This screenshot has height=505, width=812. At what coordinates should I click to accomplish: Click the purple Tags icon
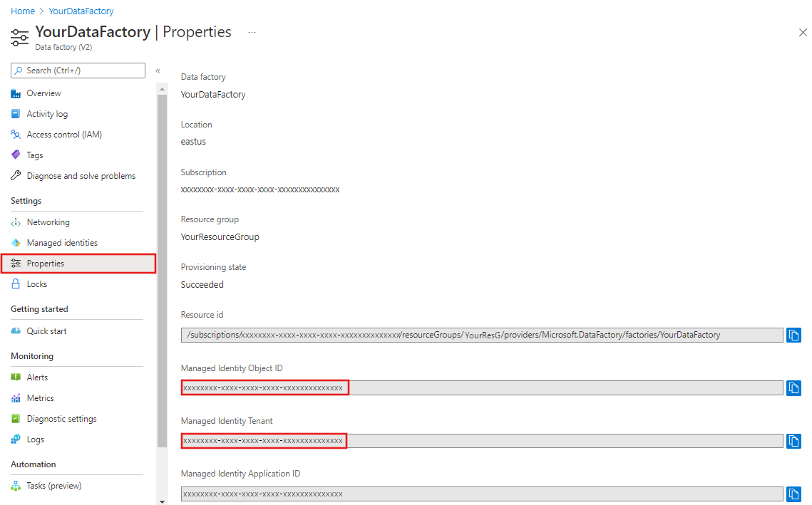[x=16, y=155]
